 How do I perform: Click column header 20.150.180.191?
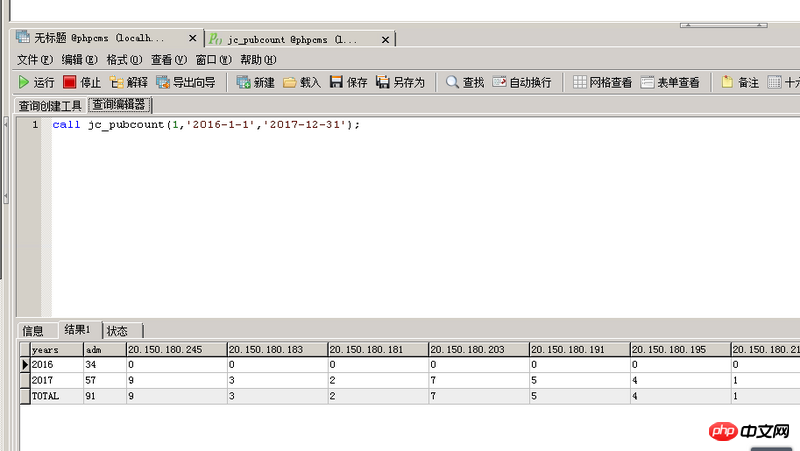pos(580,349)
